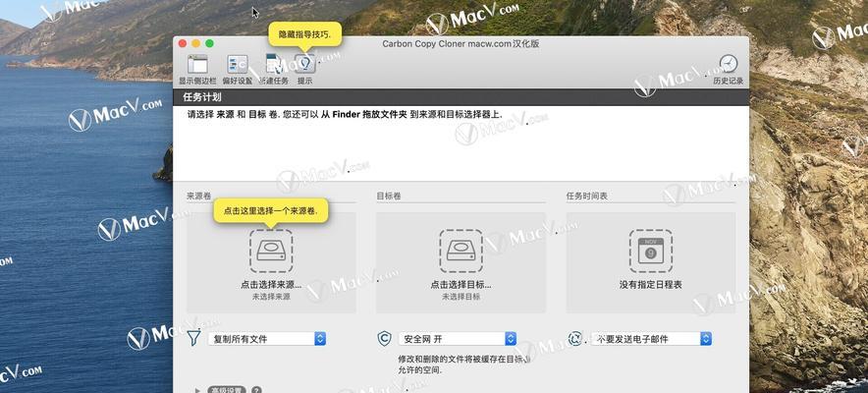Click the Show Sidebar (显示侧边栏) toolbar icon
Viewport: 868px width, 393px height.
[197, 64]
